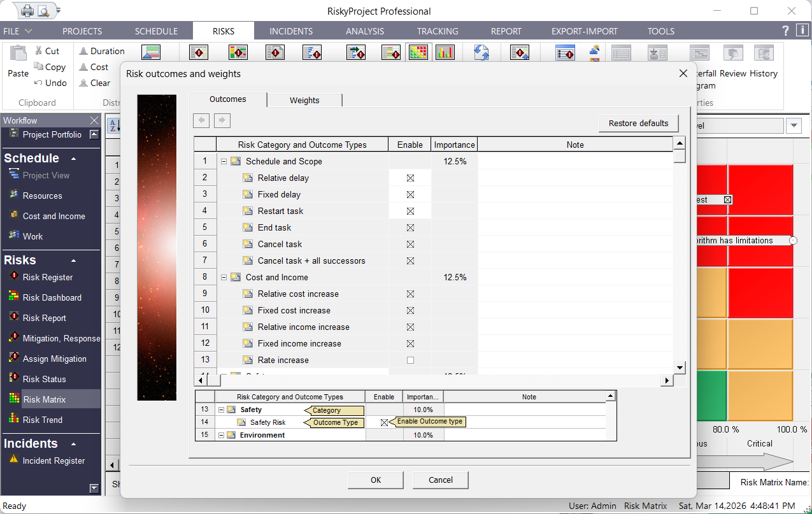Image resolution: width=812 pixels, height=514 pixels.
Task: Open the Incident Register sidebar item
Action: [x=53, y=460]
